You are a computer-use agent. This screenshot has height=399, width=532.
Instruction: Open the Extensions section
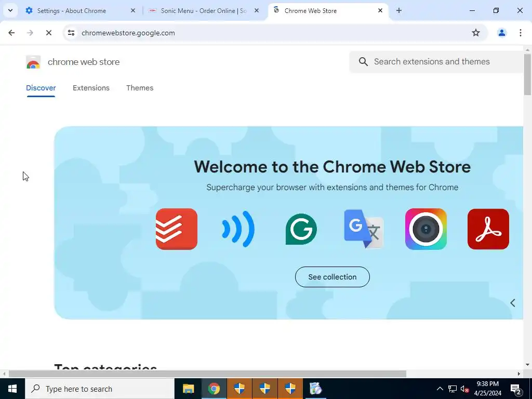(91, 88)
